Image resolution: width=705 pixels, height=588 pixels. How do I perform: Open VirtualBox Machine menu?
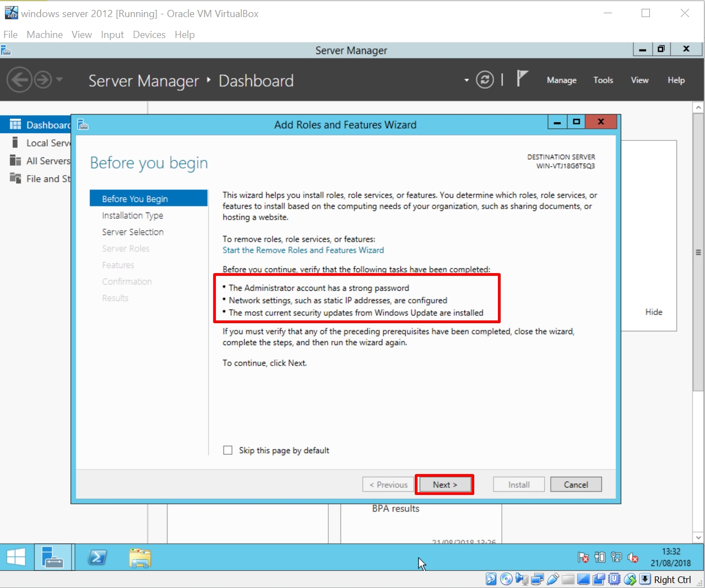click(45, 34)
